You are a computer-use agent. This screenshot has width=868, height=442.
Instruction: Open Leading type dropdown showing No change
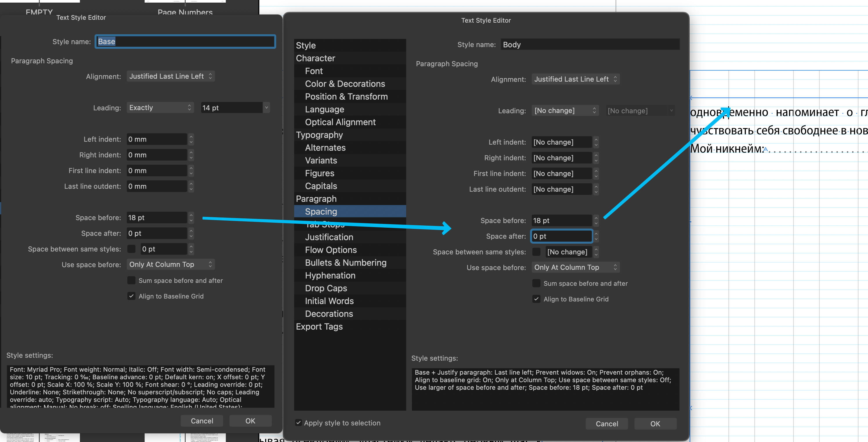pyautogui.click(x=565, y=110)
